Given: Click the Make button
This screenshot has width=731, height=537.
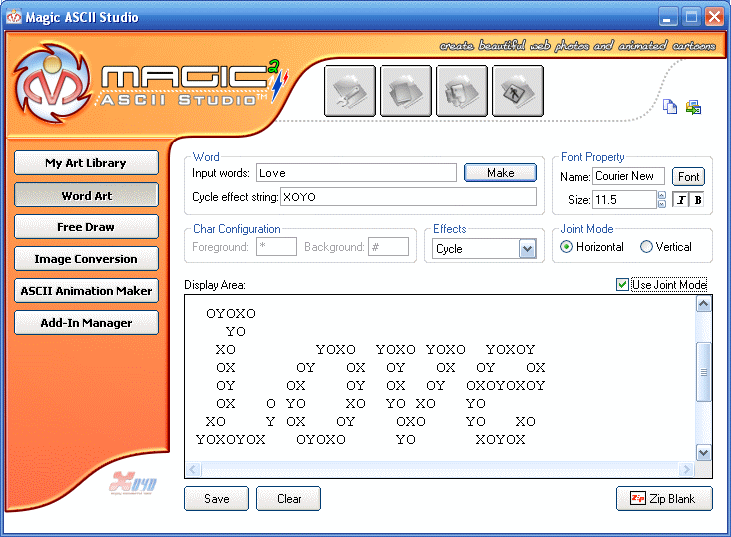Looking at the screenshot, I should click(x=500, y=172).
